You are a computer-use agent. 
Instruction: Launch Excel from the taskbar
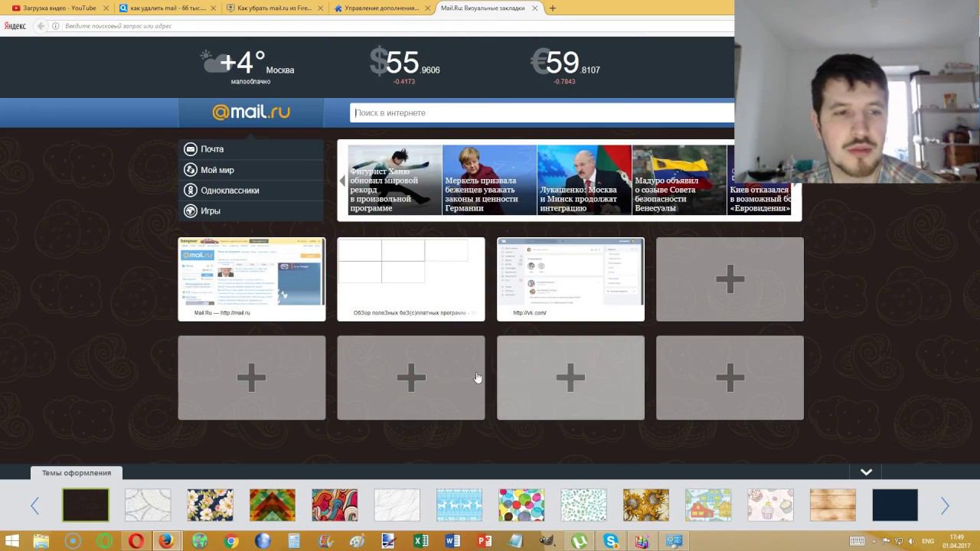420,541
